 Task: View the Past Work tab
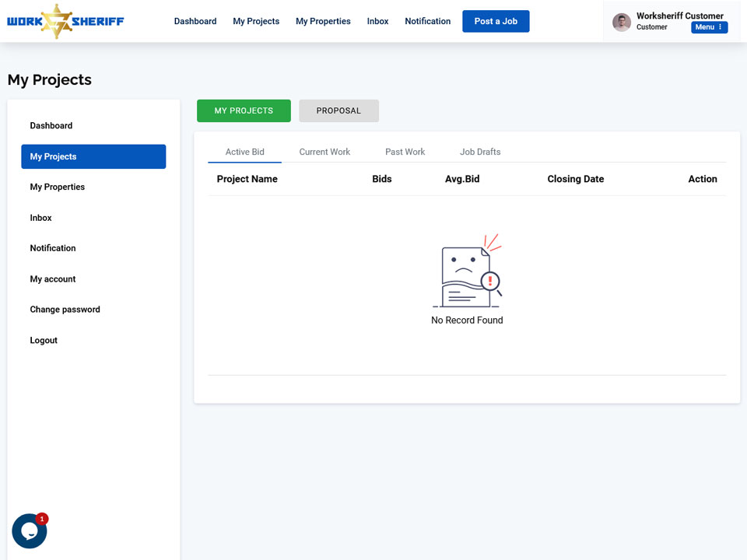click(x=405, y=152)
